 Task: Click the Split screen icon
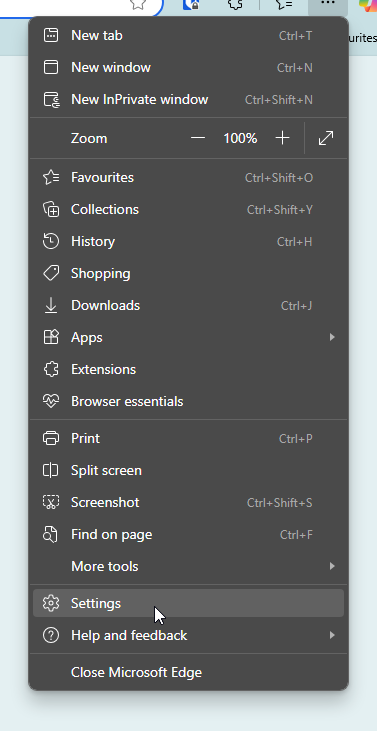[x=51, y=470]
